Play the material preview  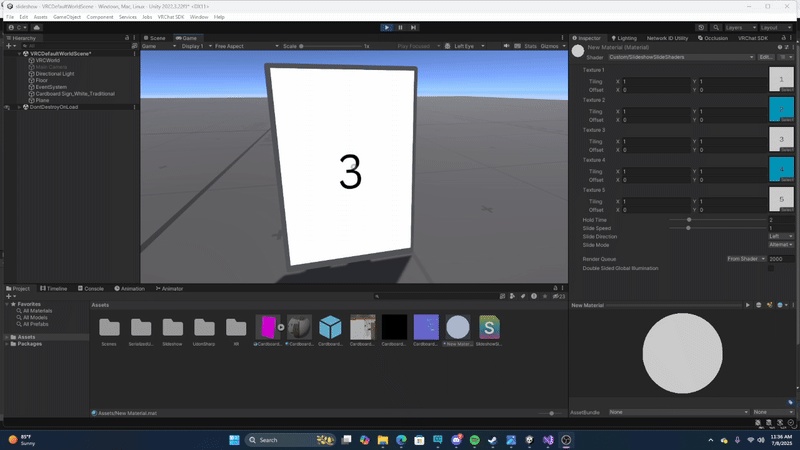pos(747,305)
